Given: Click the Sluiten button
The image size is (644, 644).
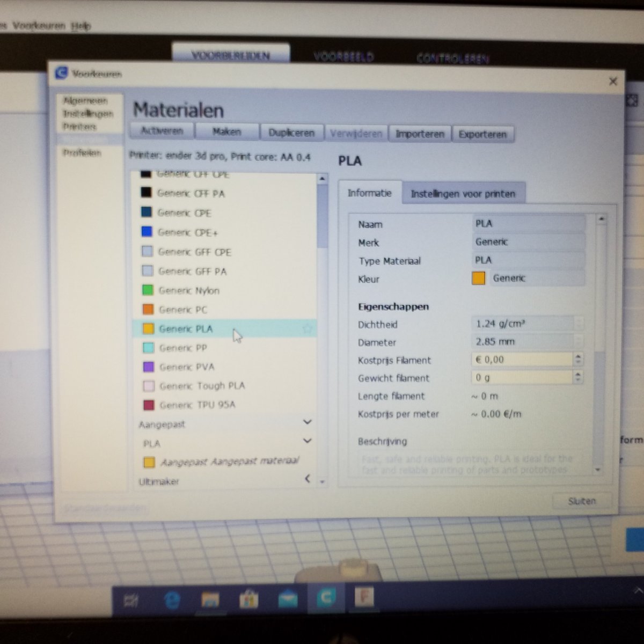Looking at the screenshot, I should pos(582,501).
